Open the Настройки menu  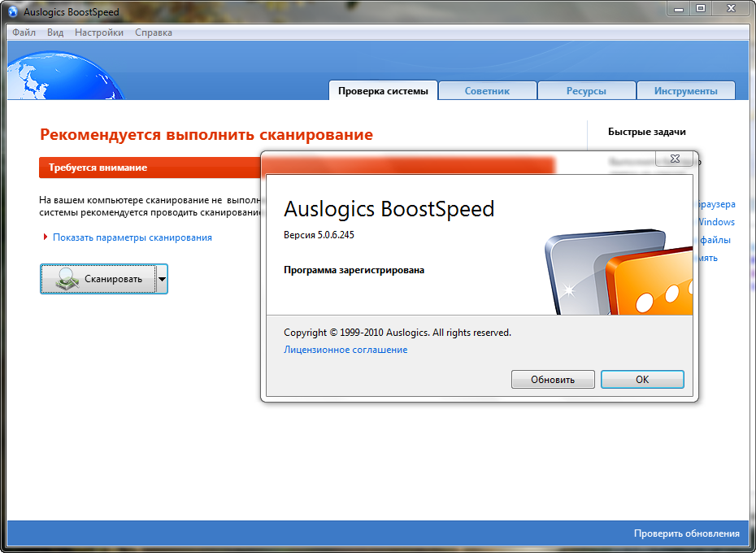tap(99, 33)
